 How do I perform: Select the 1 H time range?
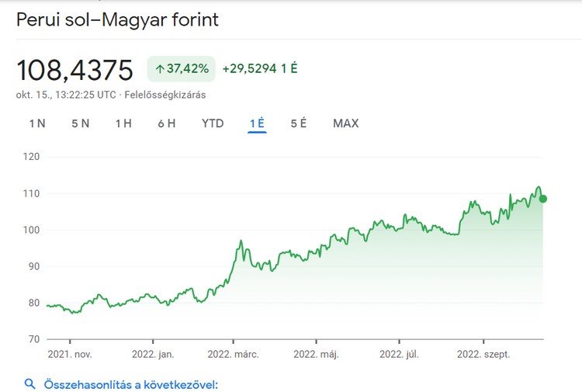click(x=123, y=123)
